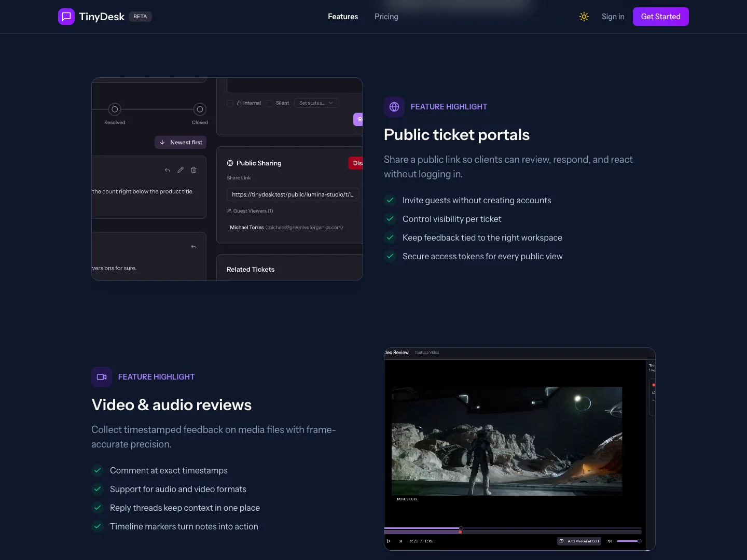The height and width of the screenshot is (560, 747).
Task: Check the Silent checkbox
Action: (x=270, y=103)
